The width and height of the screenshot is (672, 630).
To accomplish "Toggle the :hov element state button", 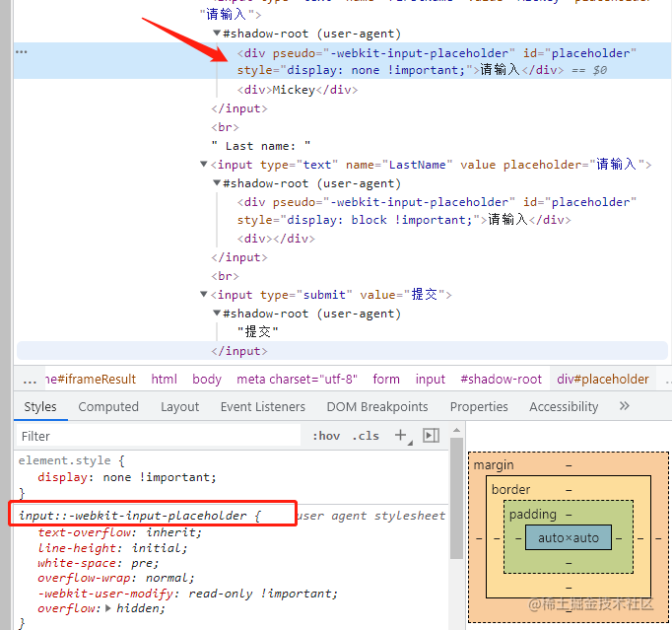I will pyautogui.click(x=326, y=436).
